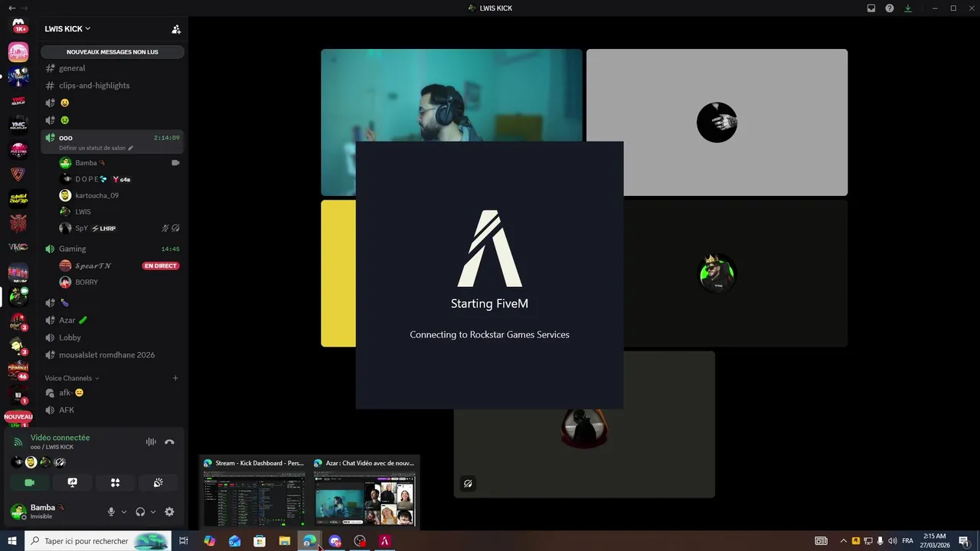Viewport: 980px width, 551px height.
Task: Join the Gaming voice channel
Action: (x=113, y=249)
